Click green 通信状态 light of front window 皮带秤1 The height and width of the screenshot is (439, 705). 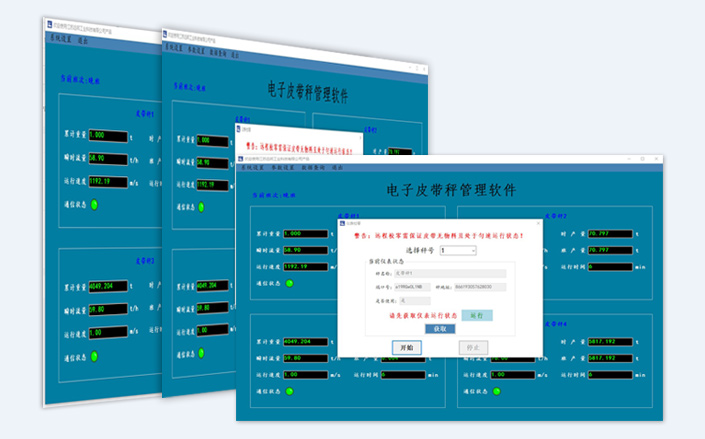(x=290, y=283)
